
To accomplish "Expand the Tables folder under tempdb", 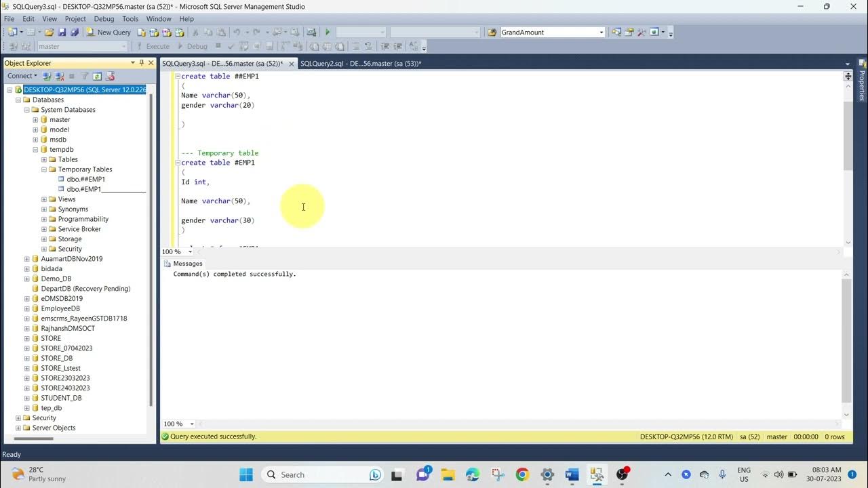I will tap(44, 159).
